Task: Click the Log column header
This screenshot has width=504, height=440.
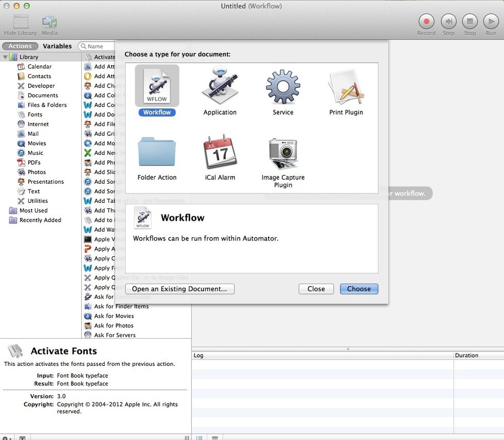Action: pyautogui.click(x=322, y=356)
